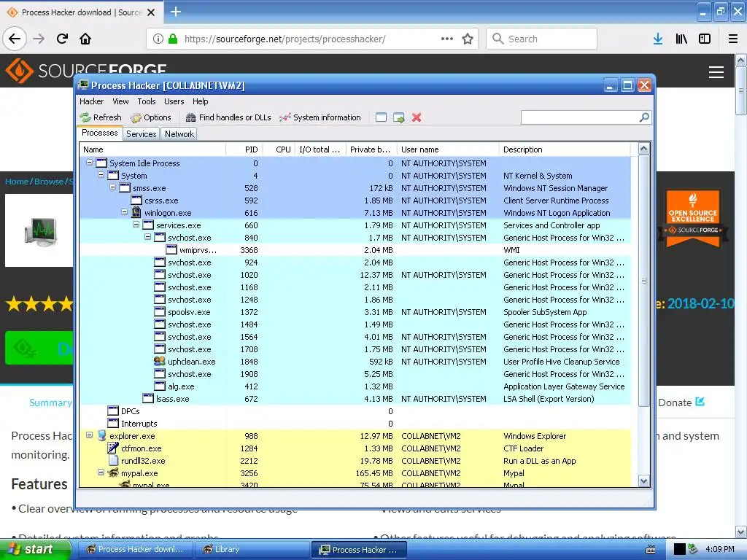747x560 pixels.
Task: Open the Hacker menu
Action: [91, 101]
